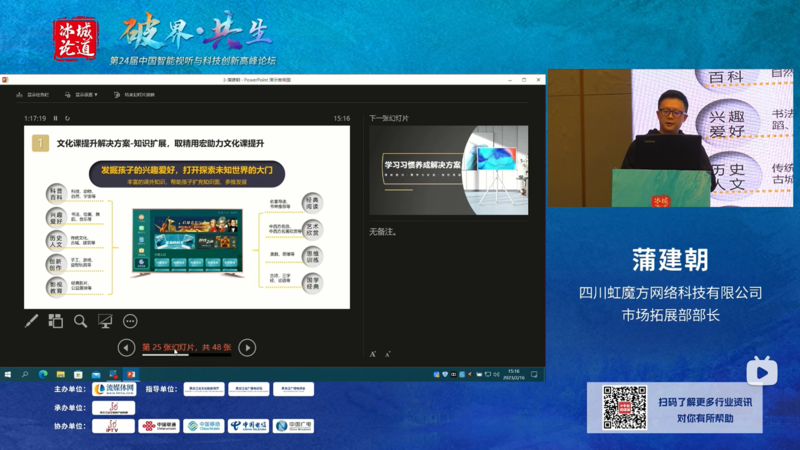Advance to the next slide arrow
This screenshot has width=800, height=450.
(x=247, y=347)
